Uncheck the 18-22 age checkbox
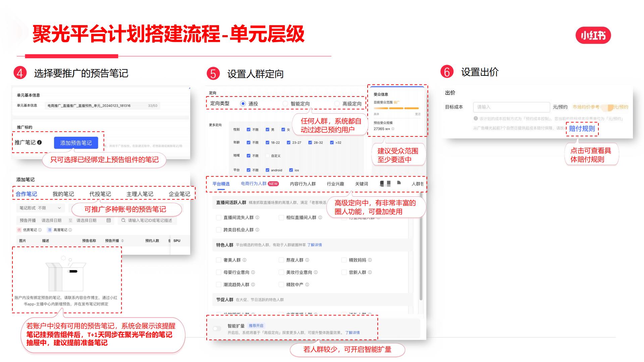Viewport: 644px width, 362px height. [x=267, y=142]
